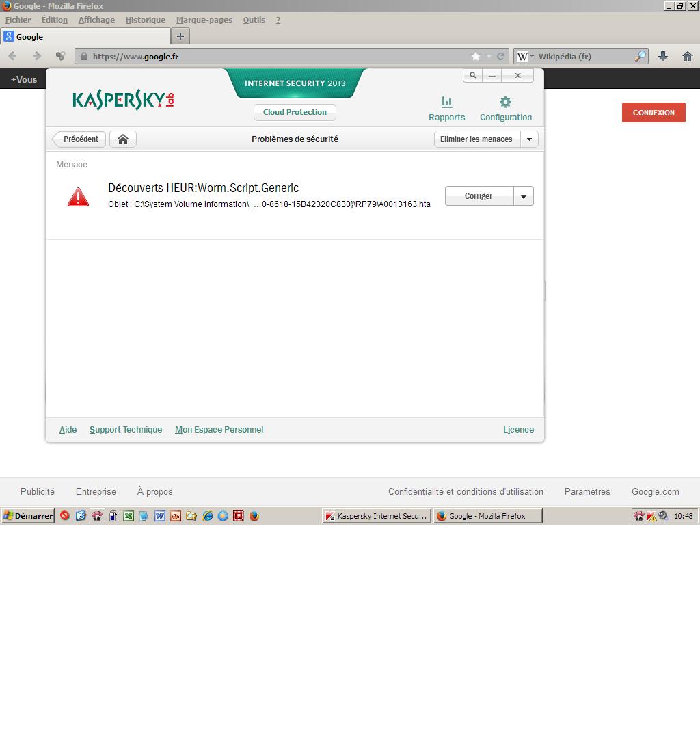Click Eliminer les menaces button
700x749 pixels.
click(476, 139)
